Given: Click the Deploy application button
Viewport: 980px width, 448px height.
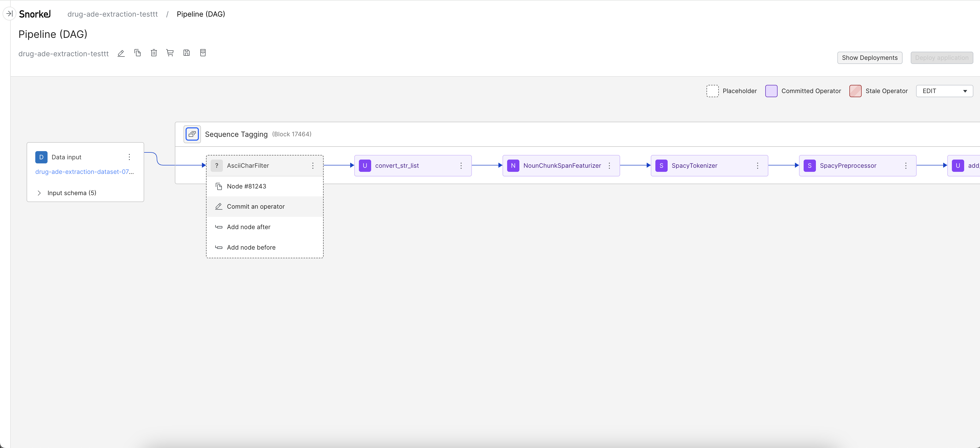Looking at the screenshot, I should pyautogui.click(x=942, y=58).
